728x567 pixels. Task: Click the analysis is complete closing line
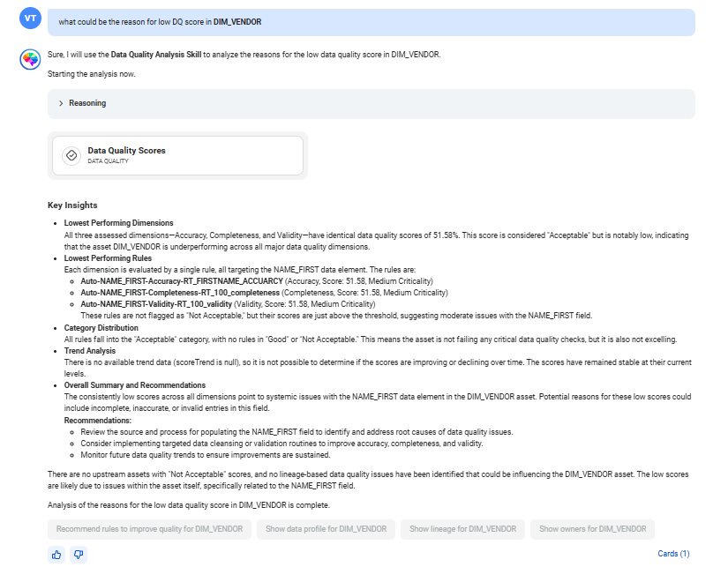(189, 505)
